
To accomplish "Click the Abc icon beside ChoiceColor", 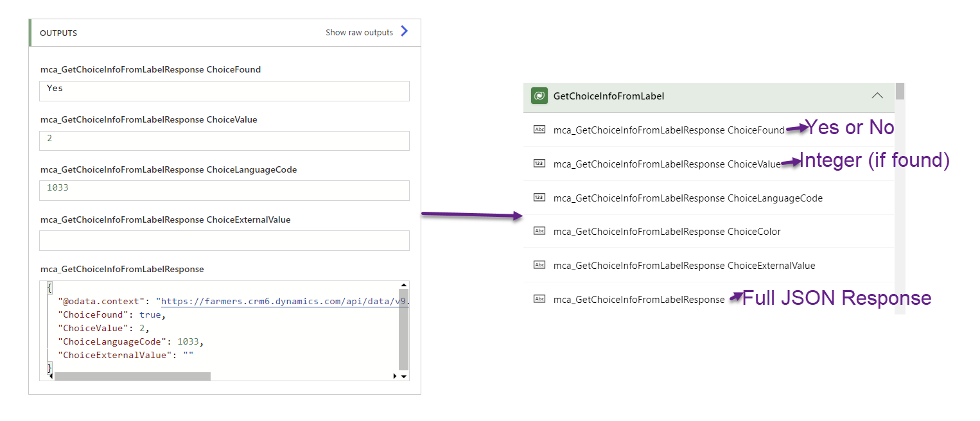I will pos(540,231).
